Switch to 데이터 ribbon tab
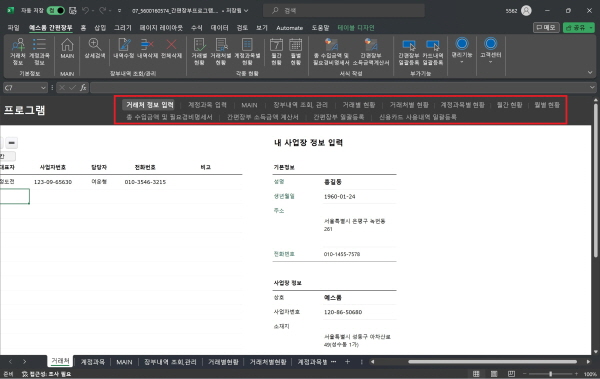Screen dimensions: 600x379 pos(219,28)
